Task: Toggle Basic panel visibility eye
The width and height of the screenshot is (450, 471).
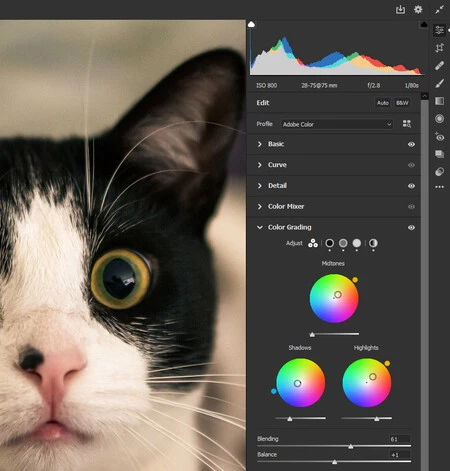Action: tap(411, 144)
